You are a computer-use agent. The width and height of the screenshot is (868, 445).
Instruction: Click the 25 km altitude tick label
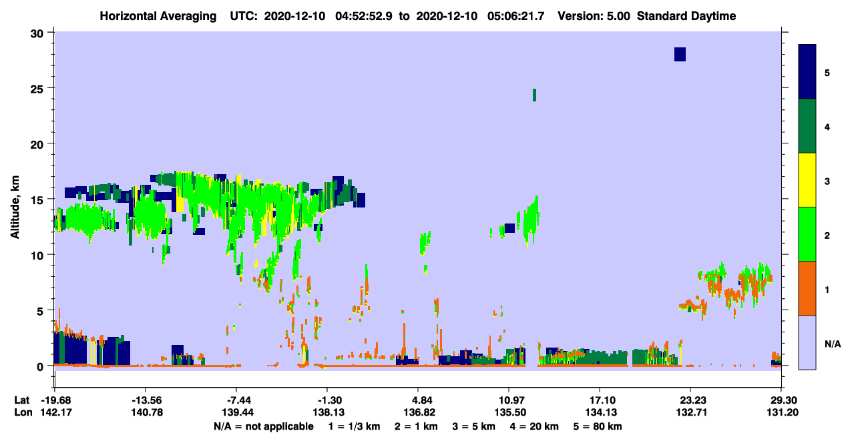[x=38, y=88]
